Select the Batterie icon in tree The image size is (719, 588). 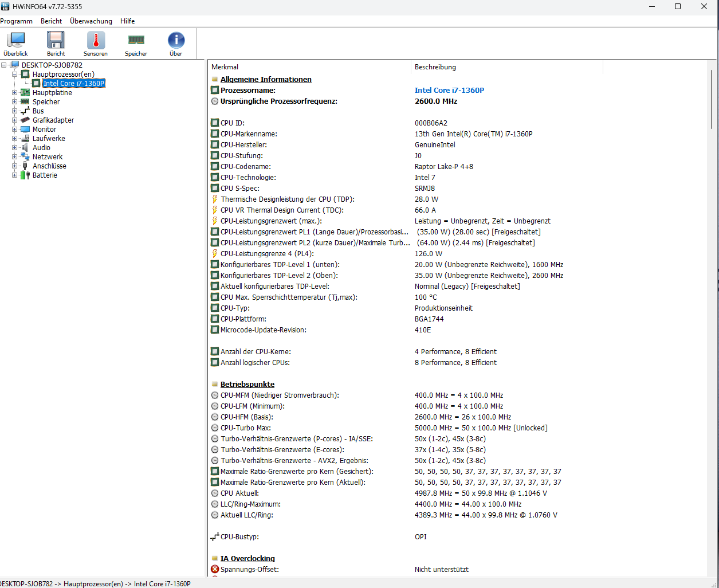tap(25, 175)
